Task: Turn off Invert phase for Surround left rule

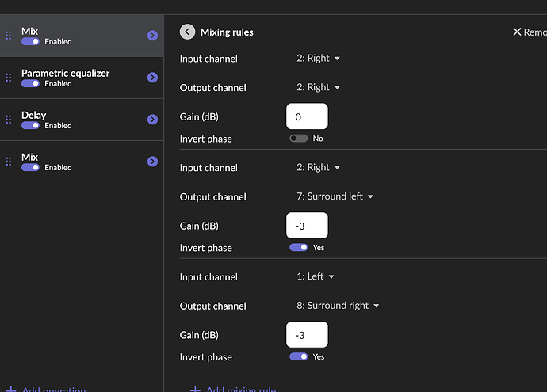Action: coord(299,247)
